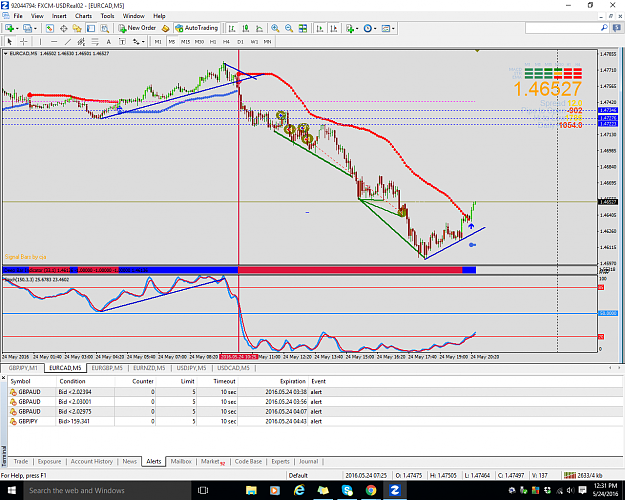Open the Charts menu
The height and width of the screenshot is (500, 625).
83,16
